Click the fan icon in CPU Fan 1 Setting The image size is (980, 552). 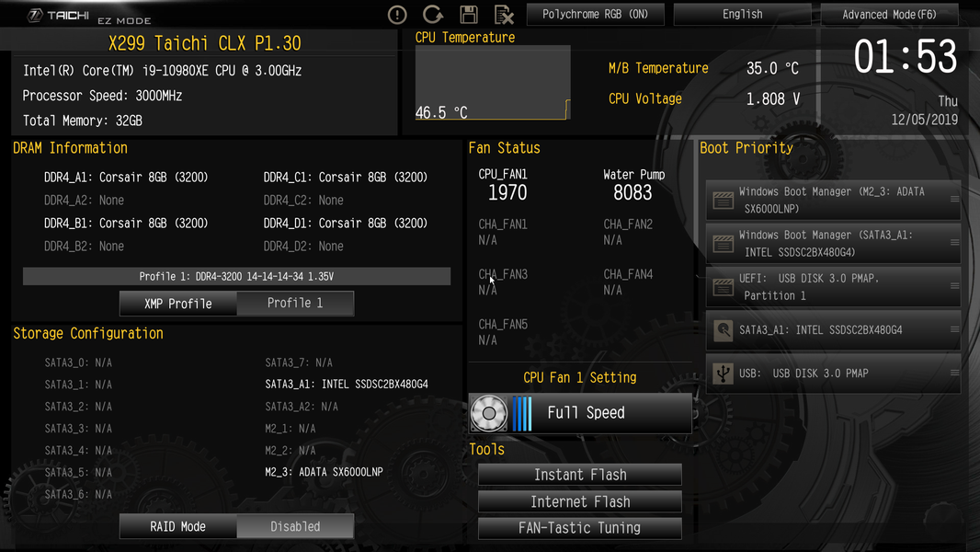tap(489, 413)
